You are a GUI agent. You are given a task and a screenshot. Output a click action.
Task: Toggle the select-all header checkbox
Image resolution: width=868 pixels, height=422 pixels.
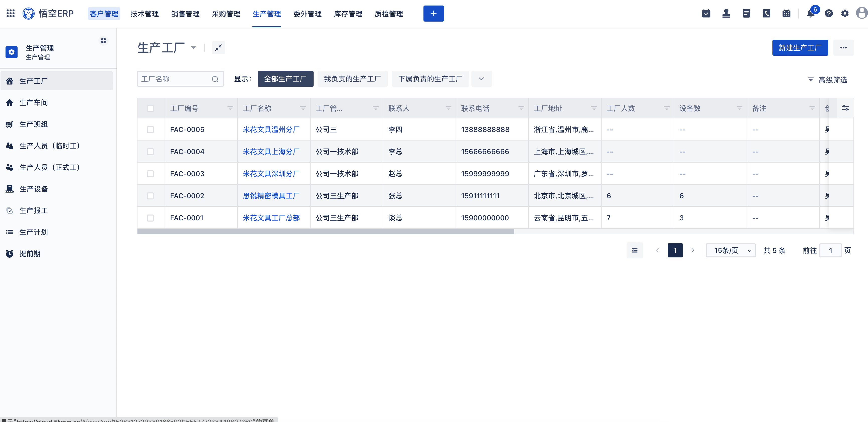point(150,109)
